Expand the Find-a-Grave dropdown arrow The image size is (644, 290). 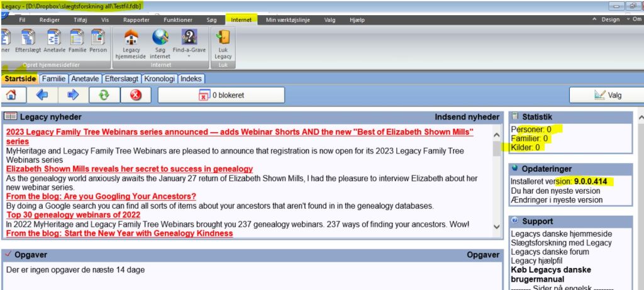(x=189, y=56)
